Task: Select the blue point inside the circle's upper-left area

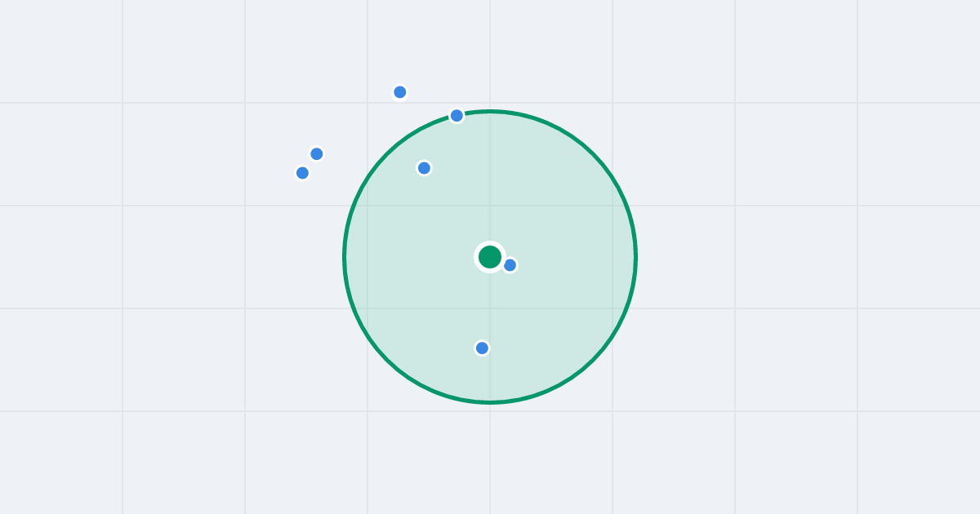Action: click(x=424, y=168)
